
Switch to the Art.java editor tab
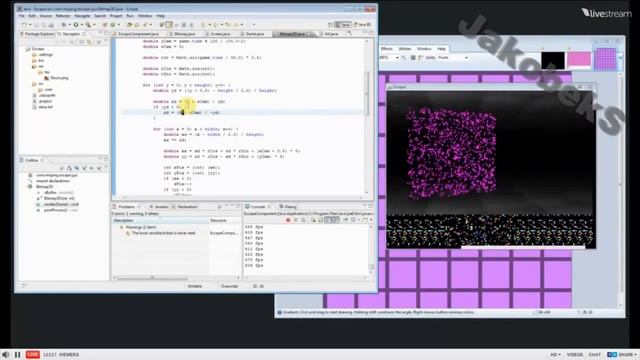pyautogui.click(x=331, y=34)
